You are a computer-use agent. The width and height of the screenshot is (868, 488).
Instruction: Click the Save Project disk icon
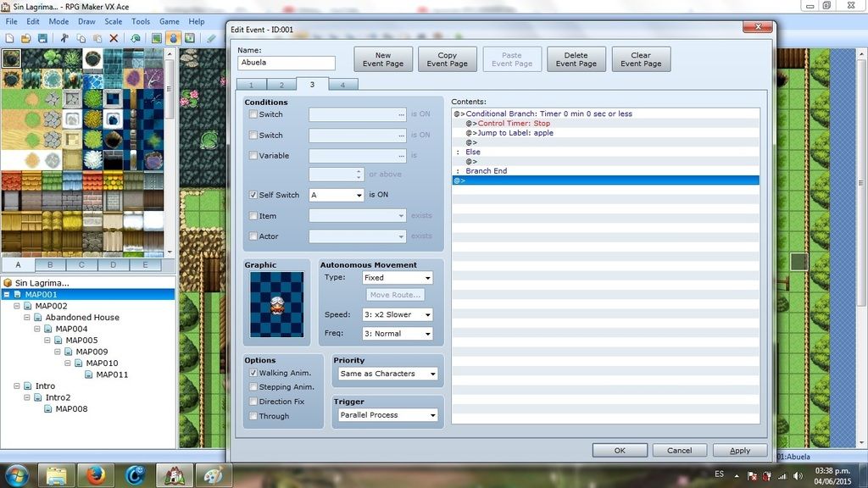(42, 38)
